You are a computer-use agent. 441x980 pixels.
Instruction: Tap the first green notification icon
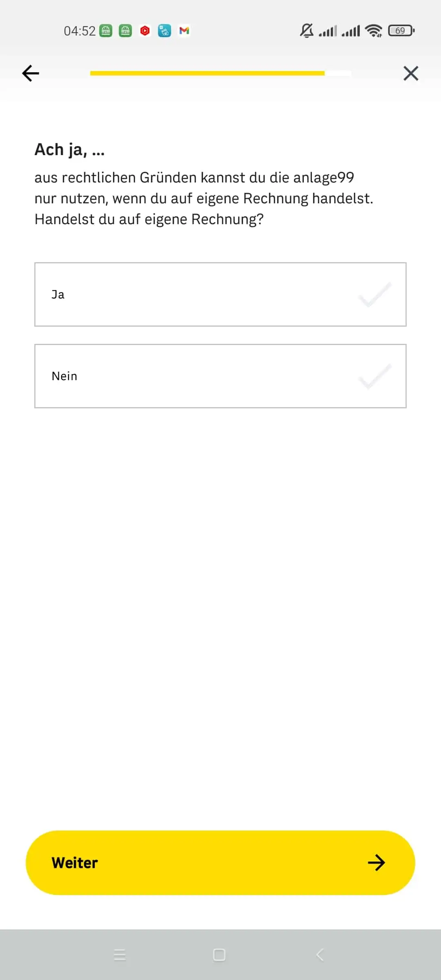[x=106, y=31]
